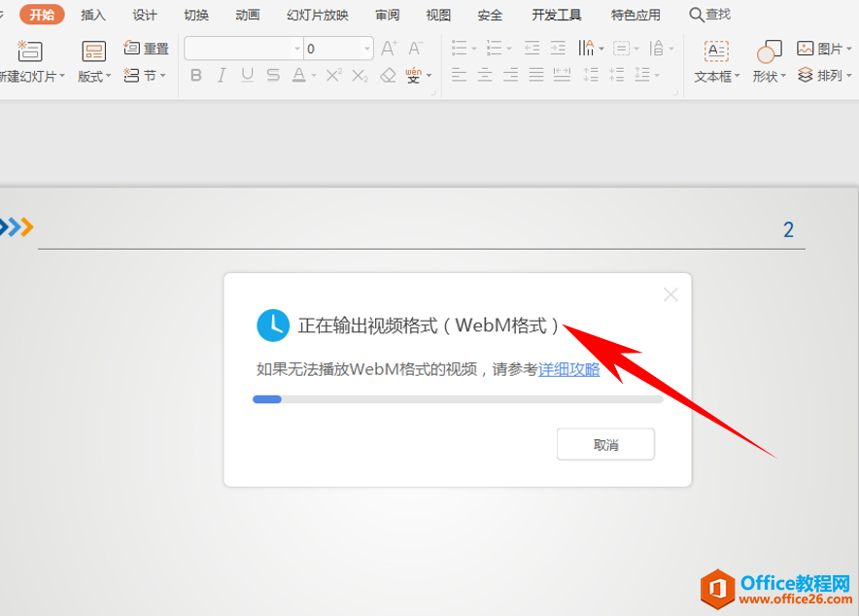Viewport: 859px width, 616px height.
Task: Toggle Italic formatting
Action: click(x=221, y=75)
